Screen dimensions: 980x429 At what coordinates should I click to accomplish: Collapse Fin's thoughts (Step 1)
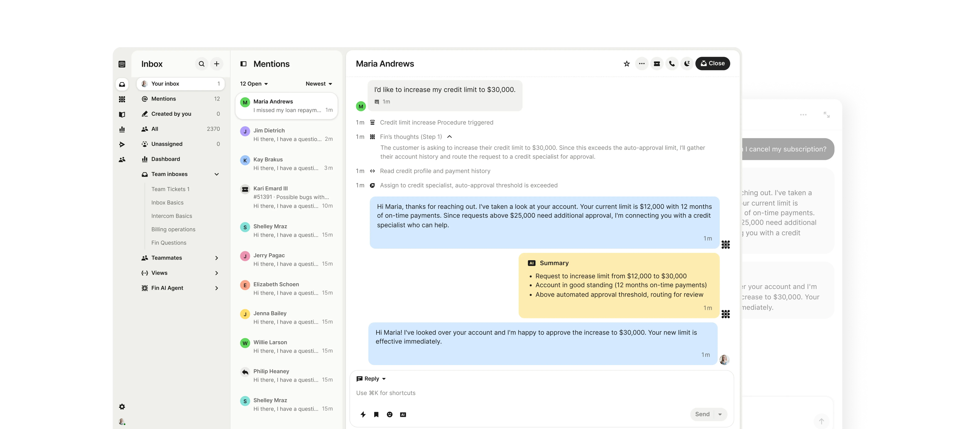tap(449, 137)
